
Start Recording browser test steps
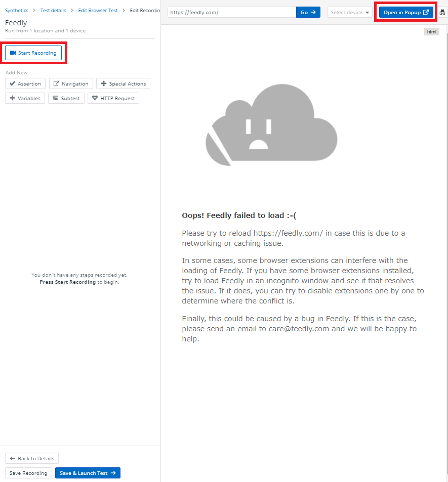[x=33, y=53]
